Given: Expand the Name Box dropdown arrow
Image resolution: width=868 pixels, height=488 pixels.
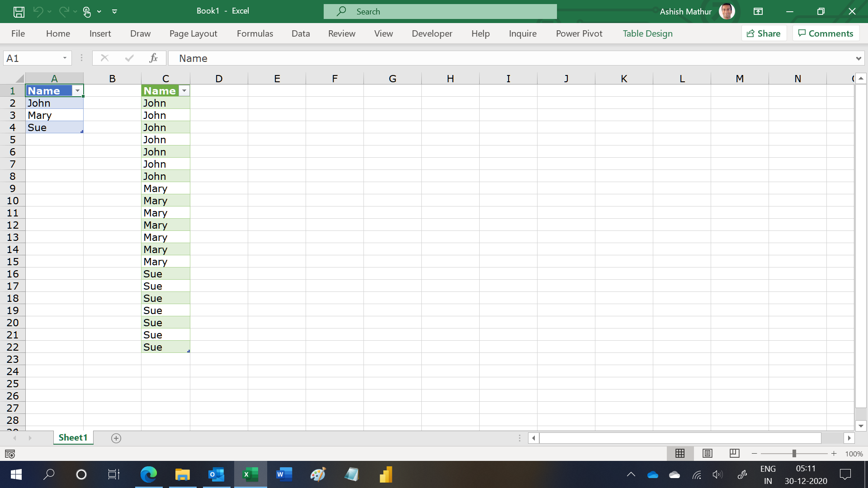Looking at the screenshot, I should click(65, 58).
